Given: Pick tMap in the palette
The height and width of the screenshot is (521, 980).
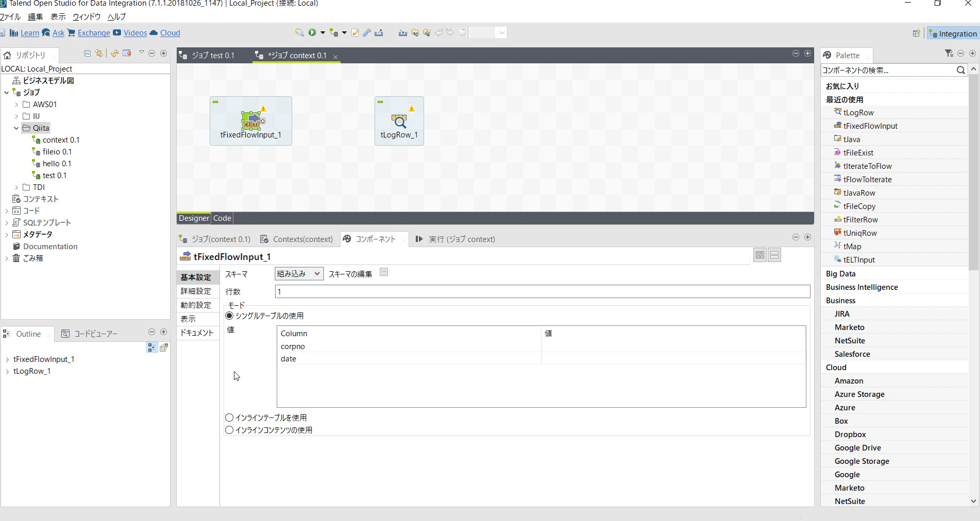Looking at the screenshot, I should pyautogui.click(x=852, y=246).
